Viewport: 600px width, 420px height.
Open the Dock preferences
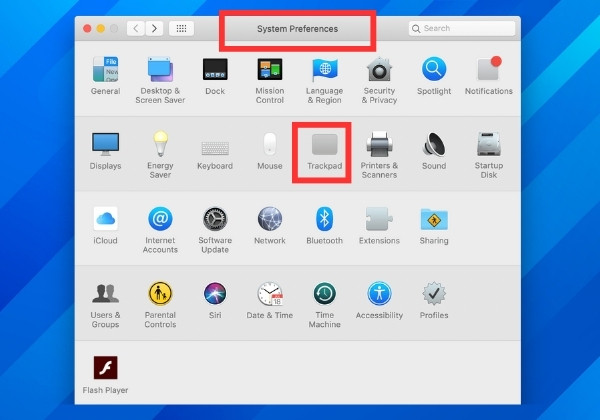pos(215,76)
